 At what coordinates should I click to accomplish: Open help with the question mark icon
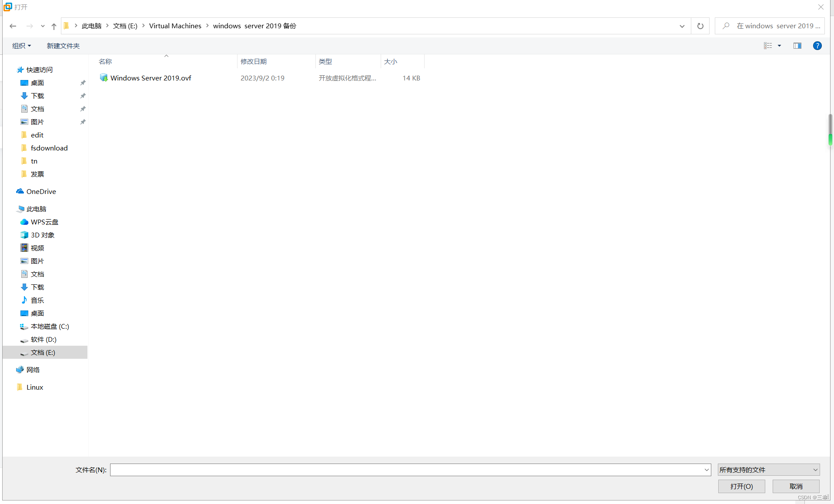pos(817,46)
